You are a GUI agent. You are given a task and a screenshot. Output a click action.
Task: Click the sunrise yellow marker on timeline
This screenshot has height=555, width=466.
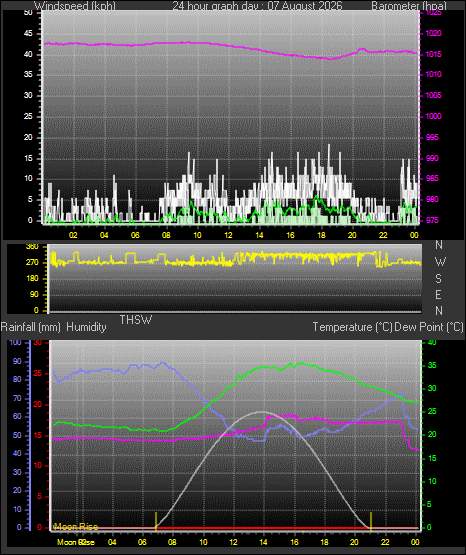[x=156, y=521]
